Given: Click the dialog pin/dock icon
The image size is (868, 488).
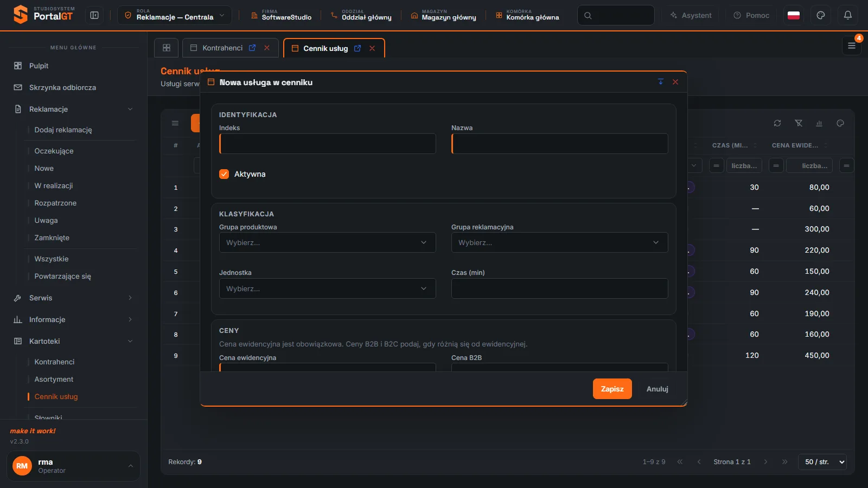Looking at the screenshot, I should click(661, 82).
